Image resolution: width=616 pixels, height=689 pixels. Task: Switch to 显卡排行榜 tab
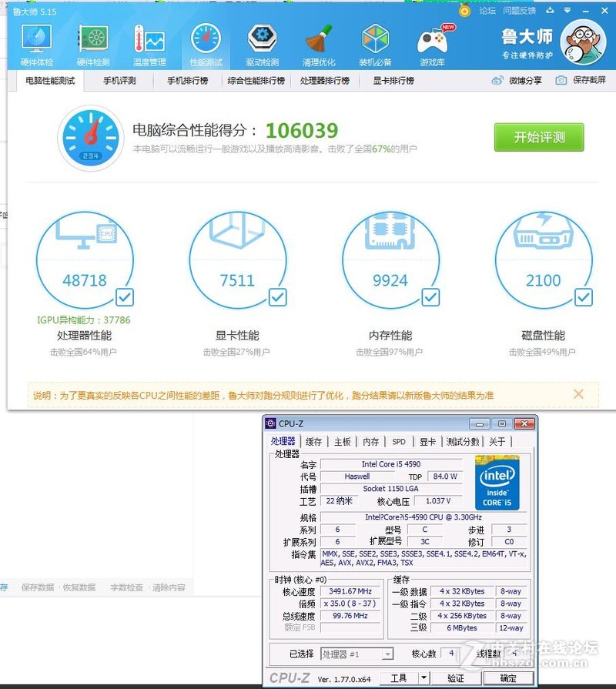point(393,81)
